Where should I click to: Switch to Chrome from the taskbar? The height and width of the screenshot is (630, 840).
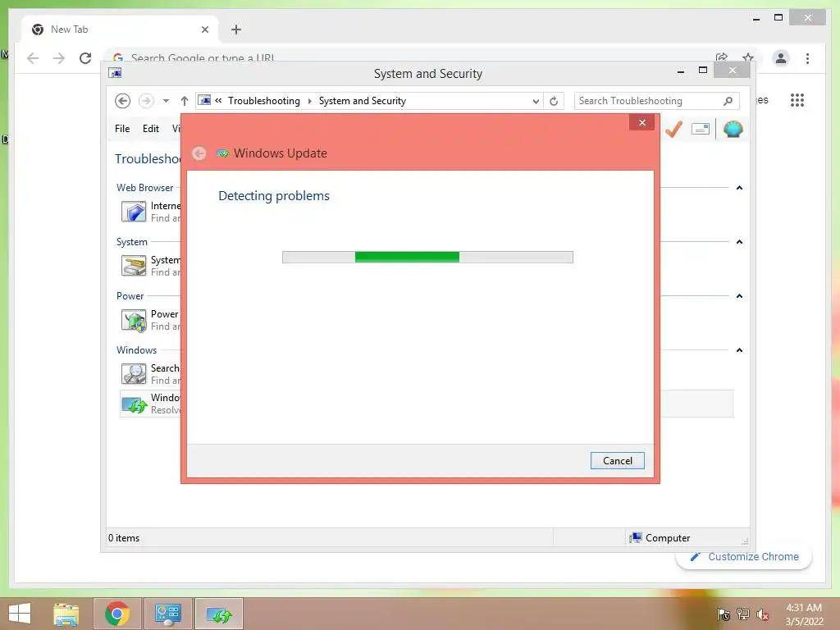(117, 614)
